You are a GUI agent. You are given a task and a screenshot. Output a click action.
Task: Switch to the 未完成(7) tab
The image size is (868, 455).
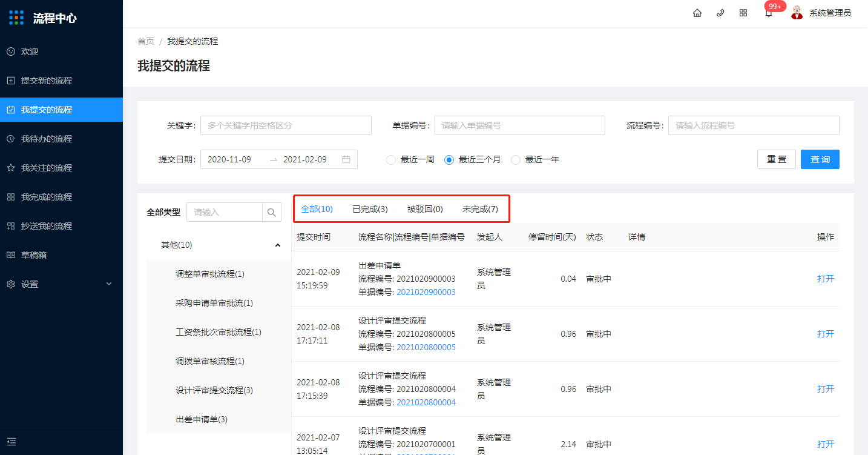click(x=480, y=209)
